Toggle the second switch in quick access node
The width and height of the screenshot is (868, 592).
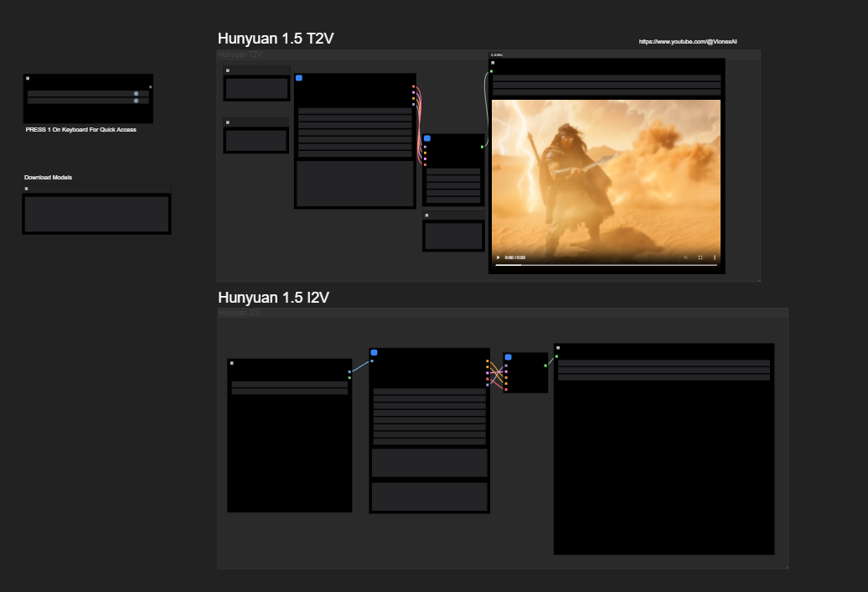coord(136,101)
